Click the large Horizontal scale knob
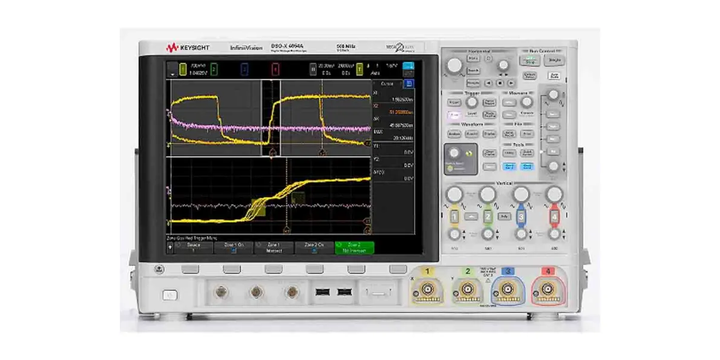Image resolution: width=720 pixels, height=360 pixels. [x=455, y=66]
